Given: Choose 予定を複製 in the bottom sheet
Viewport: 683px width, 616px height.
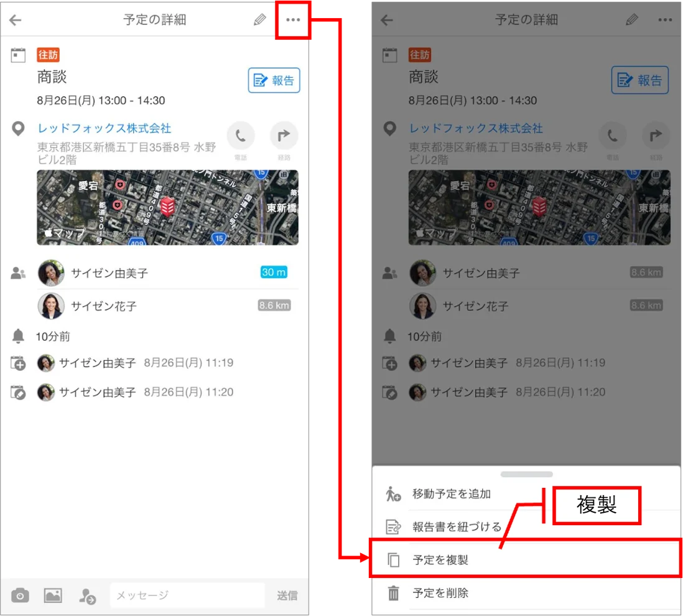Looking at the screenshot, I should pos(526,560).
